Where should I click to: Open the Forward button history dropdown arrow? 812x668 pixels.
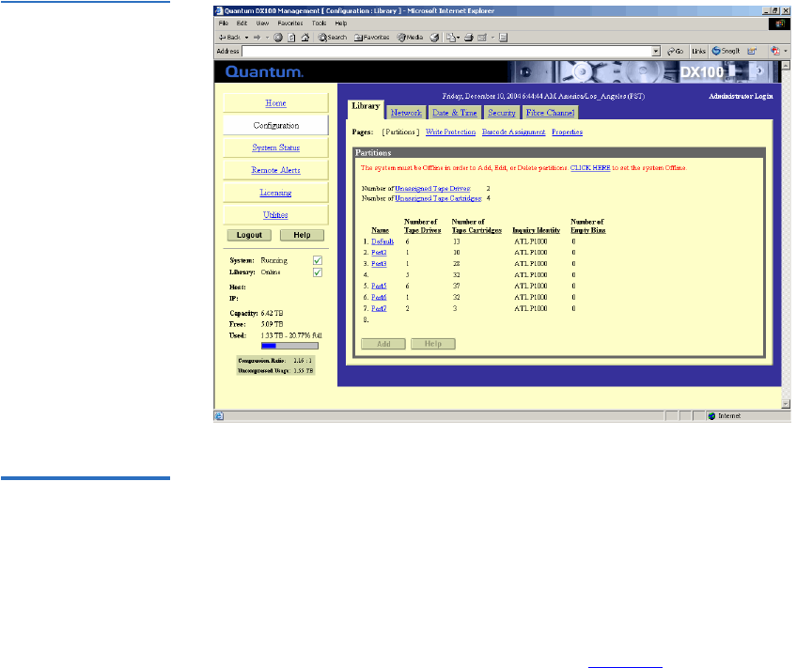click(267, 38)
